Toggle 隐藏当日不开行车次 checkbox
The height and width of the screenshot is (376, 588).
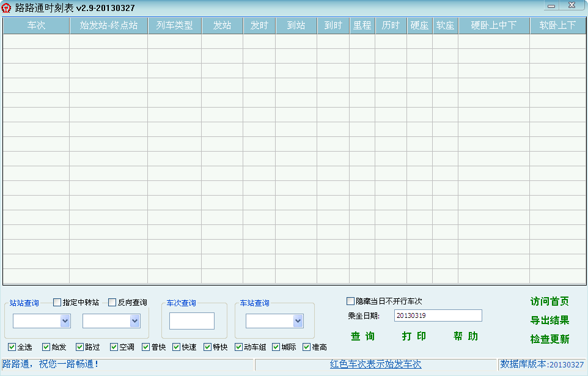click(350, 301)
